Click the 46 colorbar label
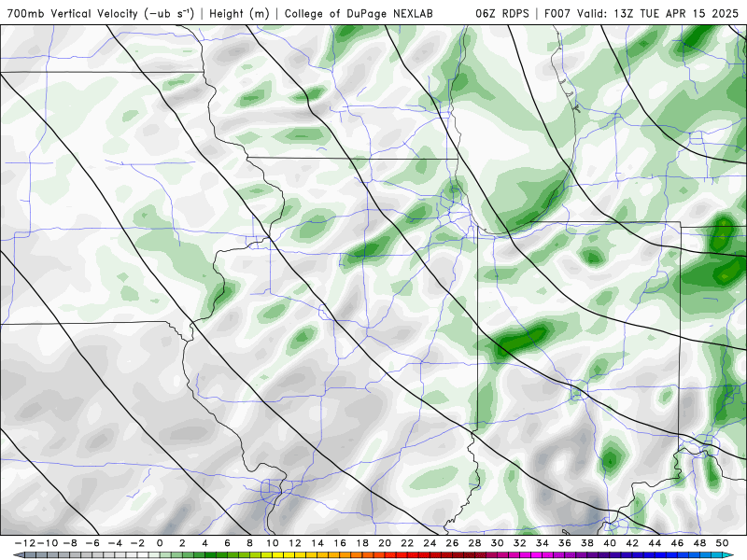This screenshot has height=560, width=747. 678,543
